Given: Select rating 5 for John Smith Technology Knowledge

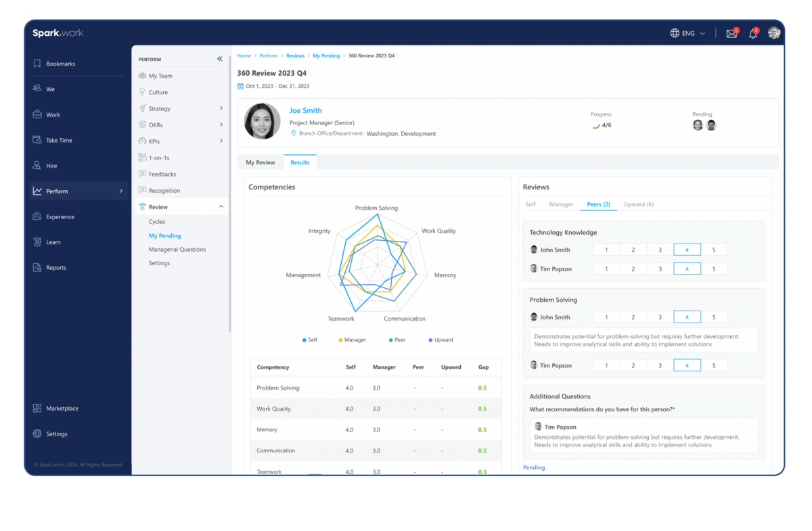Looking at the screenshot, I should 714,250.
